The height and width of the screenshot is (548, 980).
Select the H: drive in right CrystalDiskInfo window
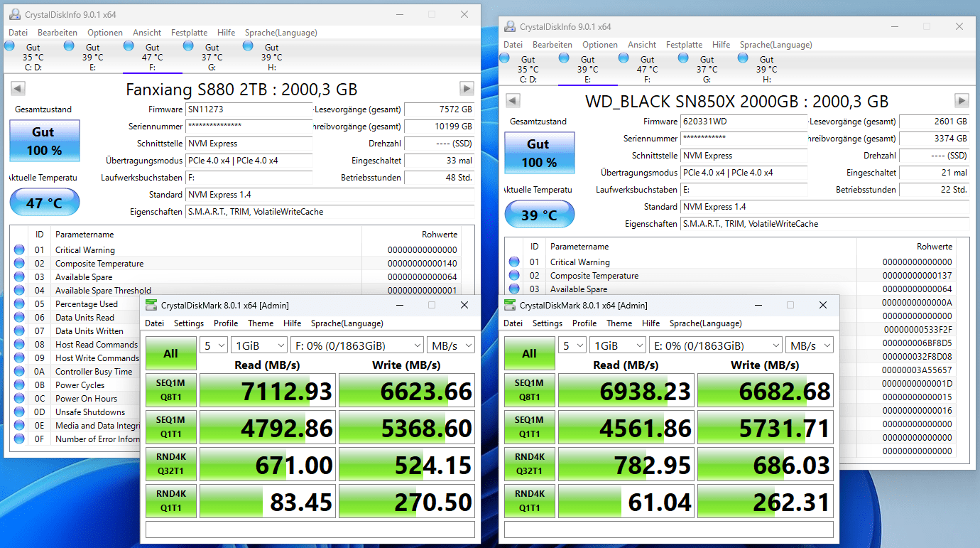[766, 69]
